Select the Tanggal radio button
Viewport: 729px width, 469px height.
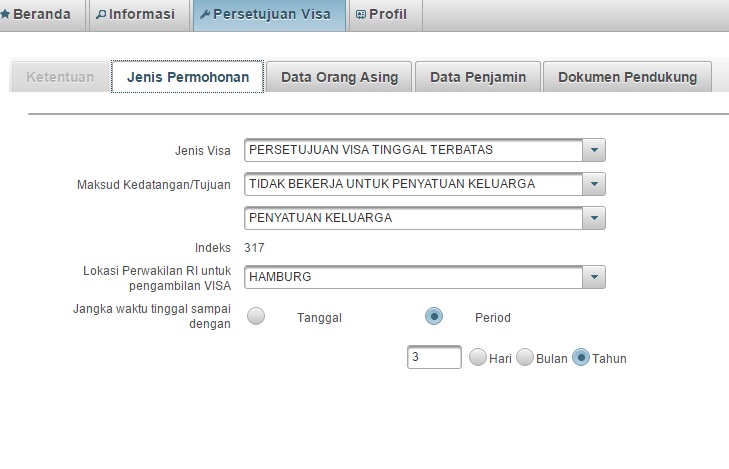click(256, 316)
